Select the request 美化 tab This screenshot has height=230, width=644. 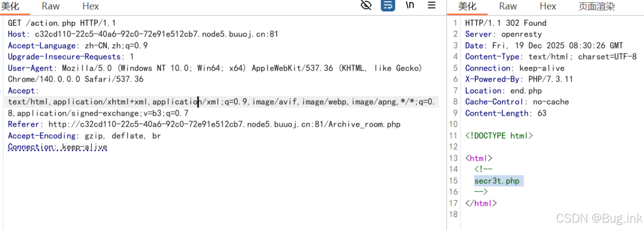click(x=10, y=6)
